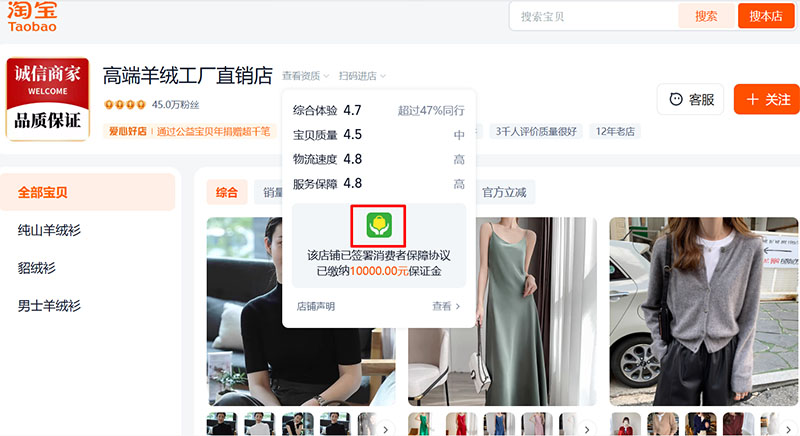
Task: Click the 搜索宝贝 search input field
Action: click(x=593, y=16)
